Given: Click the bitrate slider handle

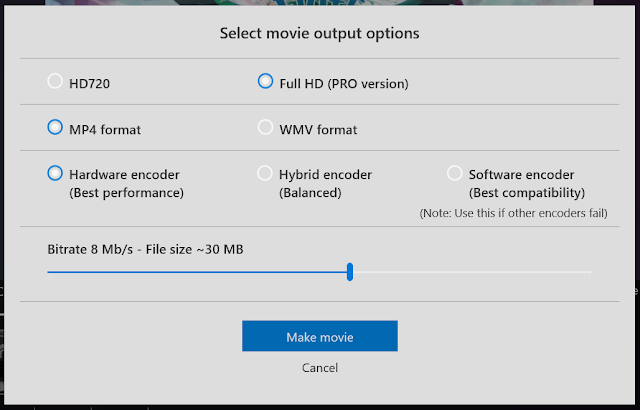Looking at the screenshot, I should pyautogui.click(x=350, y=271).
